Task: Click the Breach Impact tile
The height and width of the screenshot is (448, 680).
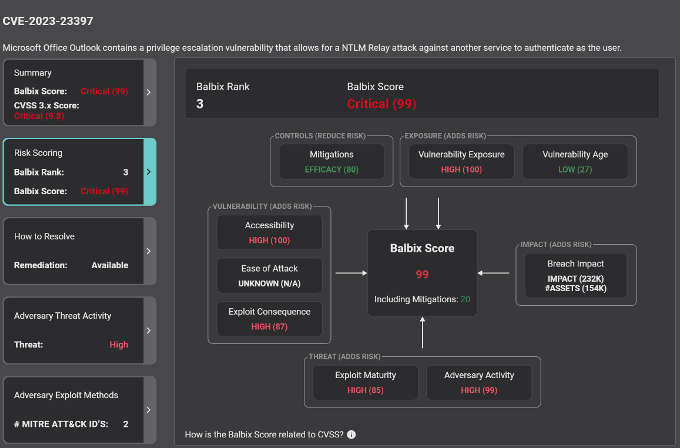Action: tap(575, 275)
